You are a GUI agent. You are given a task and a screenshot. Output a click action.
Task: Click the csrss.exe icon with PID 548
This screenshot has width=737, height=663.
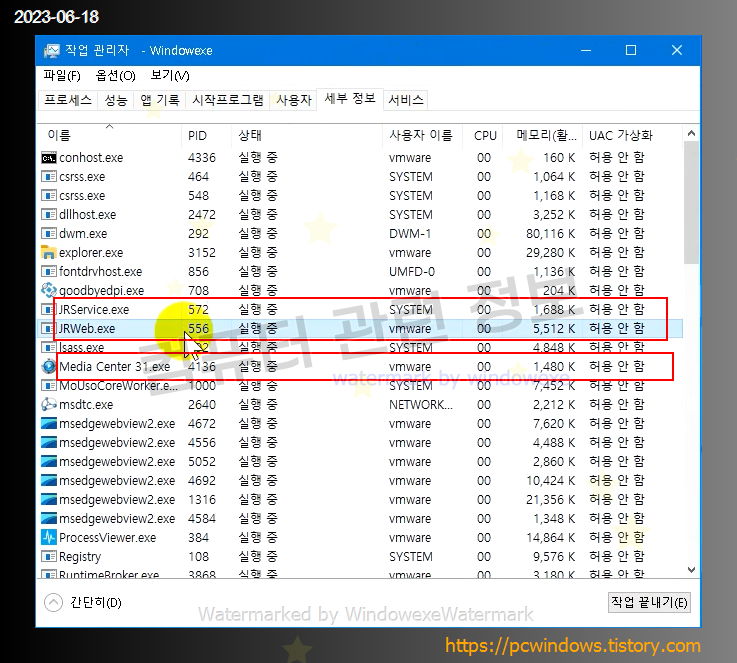click(x=49, y=195)
